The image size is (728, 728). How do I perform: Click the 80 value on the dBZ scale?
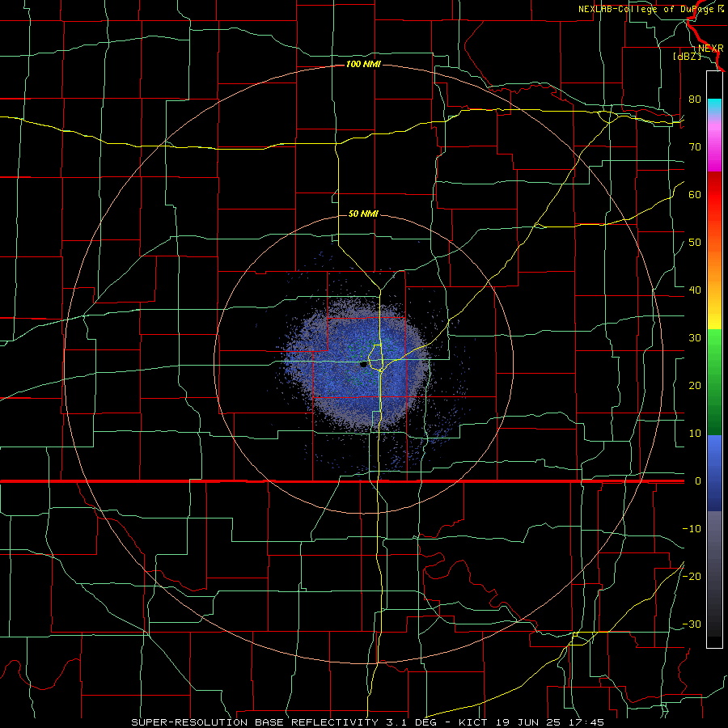pos(695,99)
